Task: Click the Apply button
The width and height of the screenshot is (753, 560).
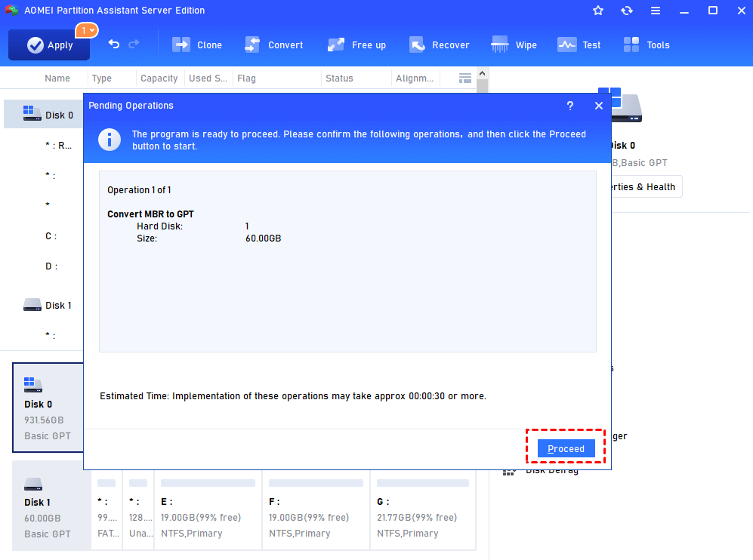Action: point(49,45)
